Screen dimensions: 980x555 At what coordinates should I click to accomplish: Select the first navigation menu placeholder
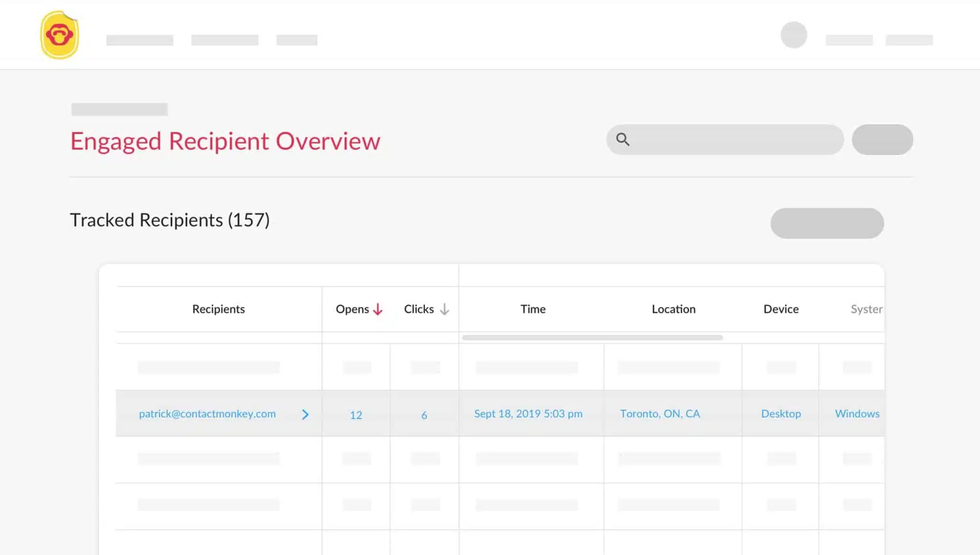pyautogui.click(x=140, y=40)
